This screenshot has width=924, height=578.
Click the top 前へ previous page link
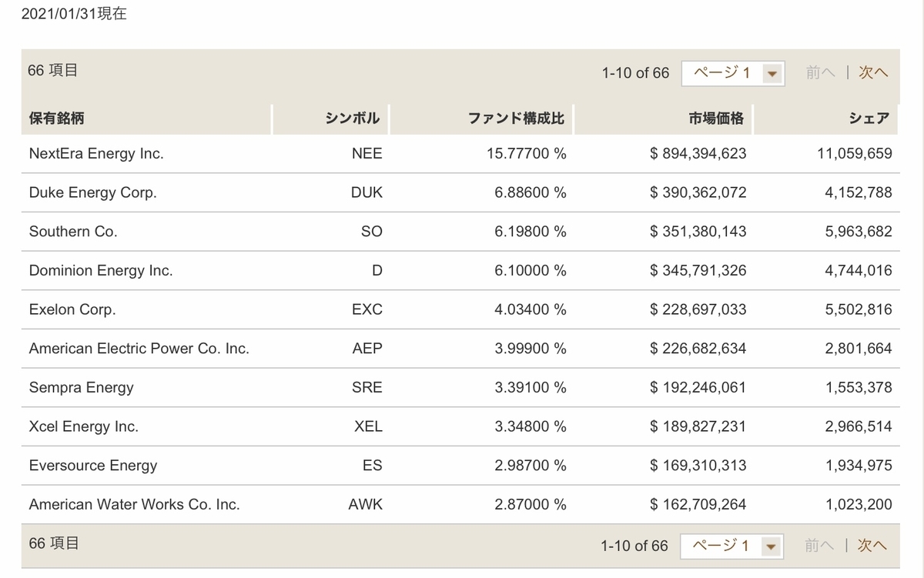(x=820, y=72)
